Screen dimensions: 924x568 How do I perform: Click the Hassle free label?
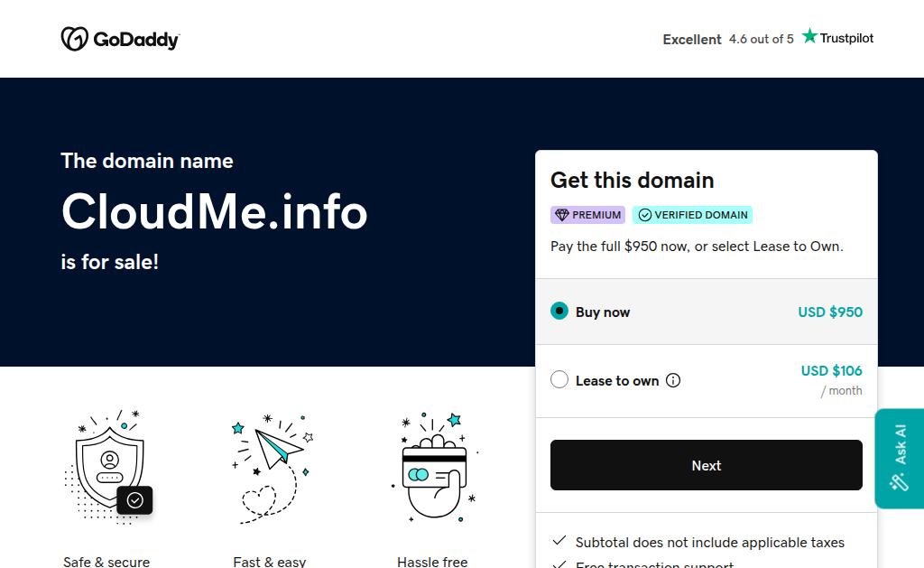[x=432, y=562]
